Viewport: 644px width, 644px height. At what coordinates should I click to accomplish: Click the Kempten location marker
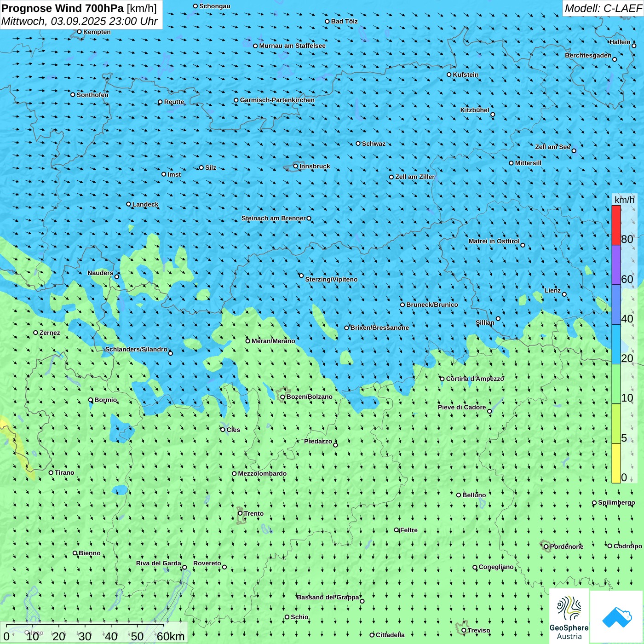[x=79, y=32]
